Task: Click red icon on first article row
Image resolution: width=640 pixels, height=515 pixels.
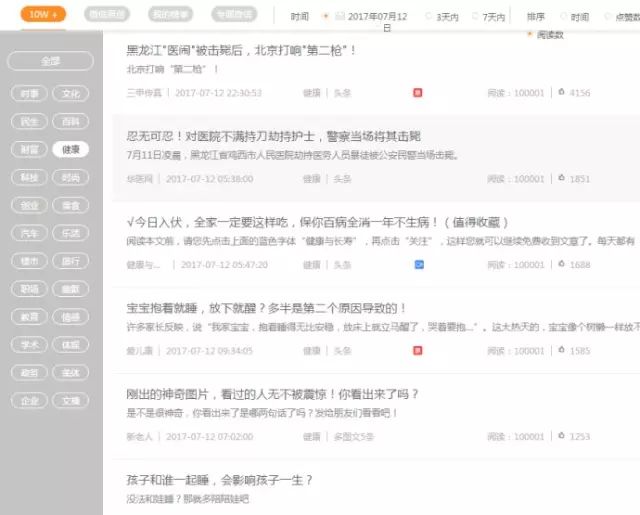Action: (417, 93)
